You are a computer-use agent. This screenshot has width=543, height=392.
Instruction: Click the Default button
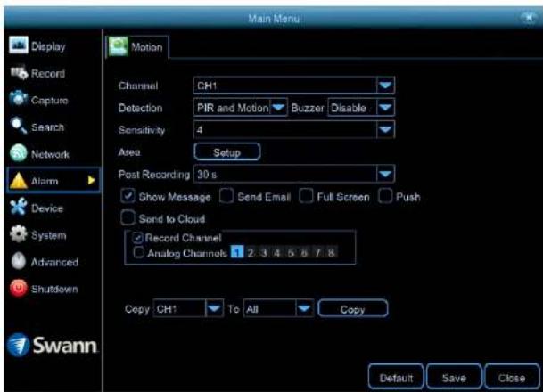click(x=396, y=377)
